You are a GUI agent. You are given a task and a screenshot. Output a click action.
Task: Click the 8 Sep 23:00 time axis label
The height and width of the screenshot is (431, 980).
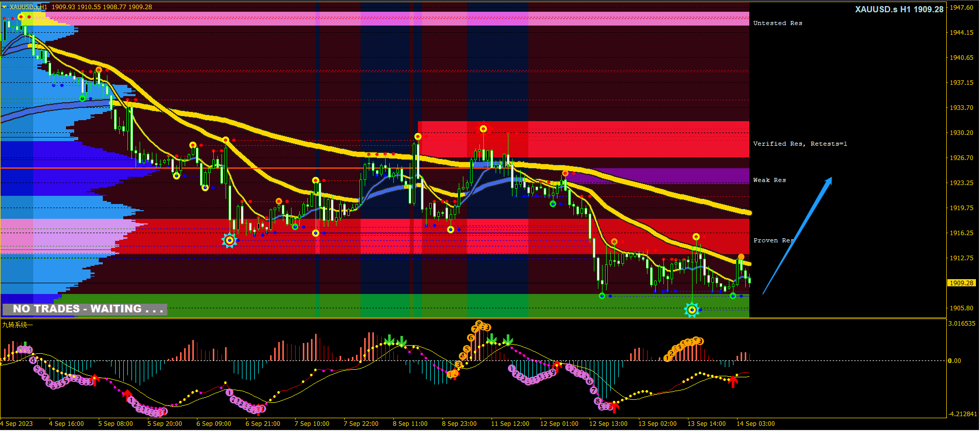459,424
